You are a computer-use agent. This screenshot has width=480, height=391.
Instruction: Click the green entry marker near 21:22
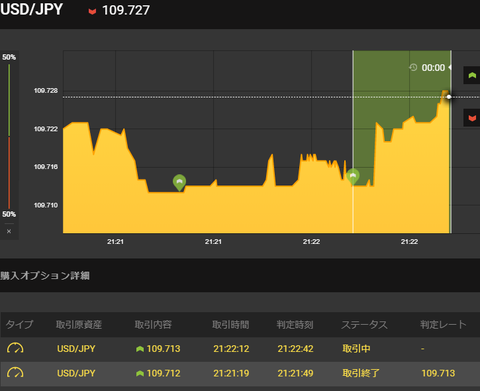point(353,176)
